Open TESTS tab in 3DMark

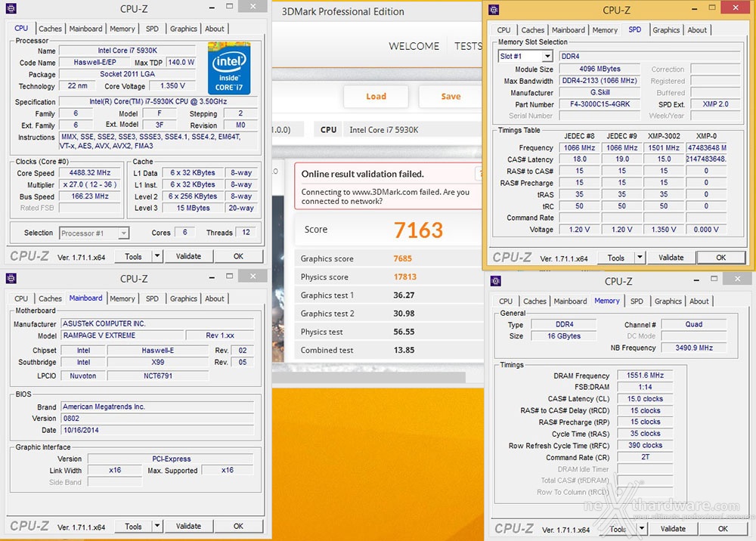pyautogui.click(x=468, y=46)
